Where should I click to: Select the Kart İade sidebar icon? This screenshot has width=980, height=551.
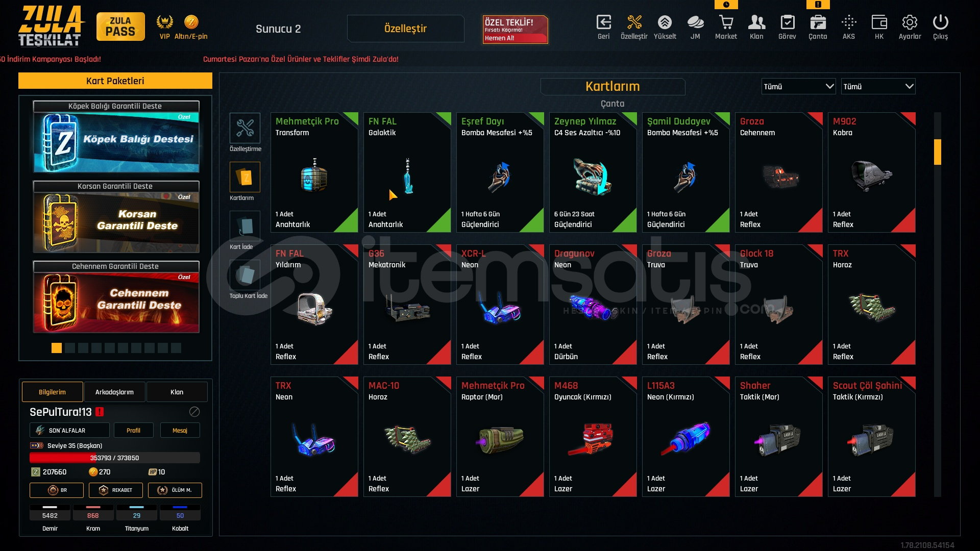[244, 226]
